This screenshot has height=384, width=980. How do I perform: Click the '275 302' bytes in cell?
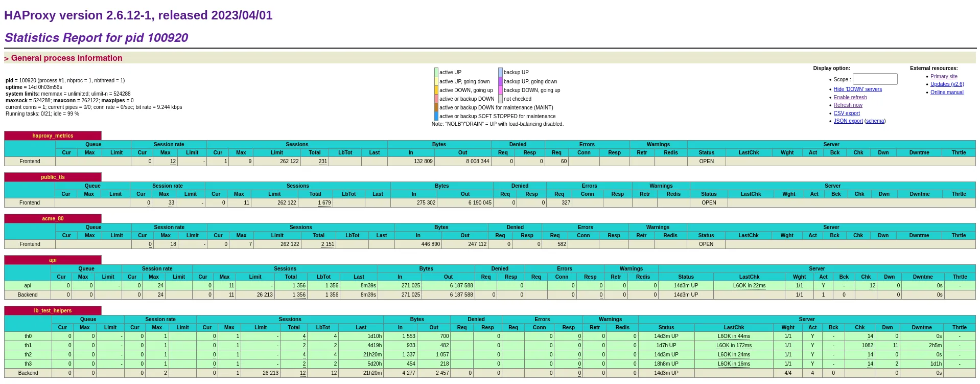click(414, 203)
